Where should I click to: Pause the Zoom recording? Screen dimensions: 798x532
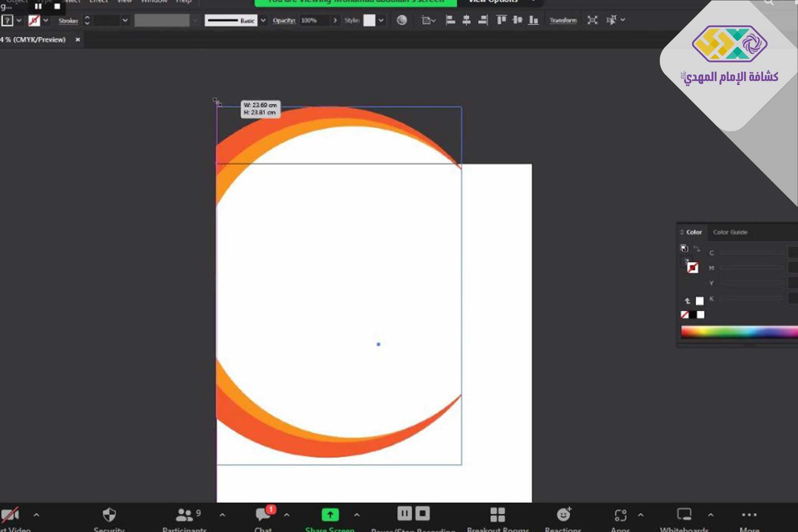click(404, 513)
